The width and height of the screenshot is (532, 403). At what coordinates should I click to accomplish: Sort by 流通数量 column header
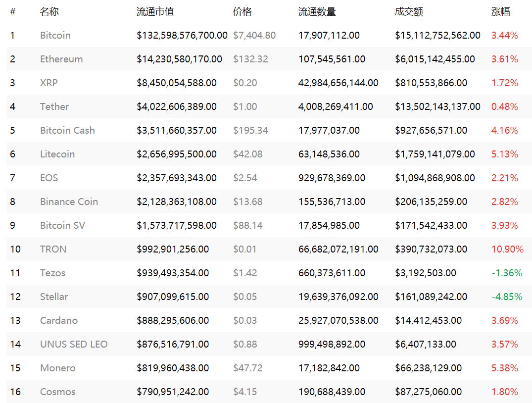tap(317, 11)
